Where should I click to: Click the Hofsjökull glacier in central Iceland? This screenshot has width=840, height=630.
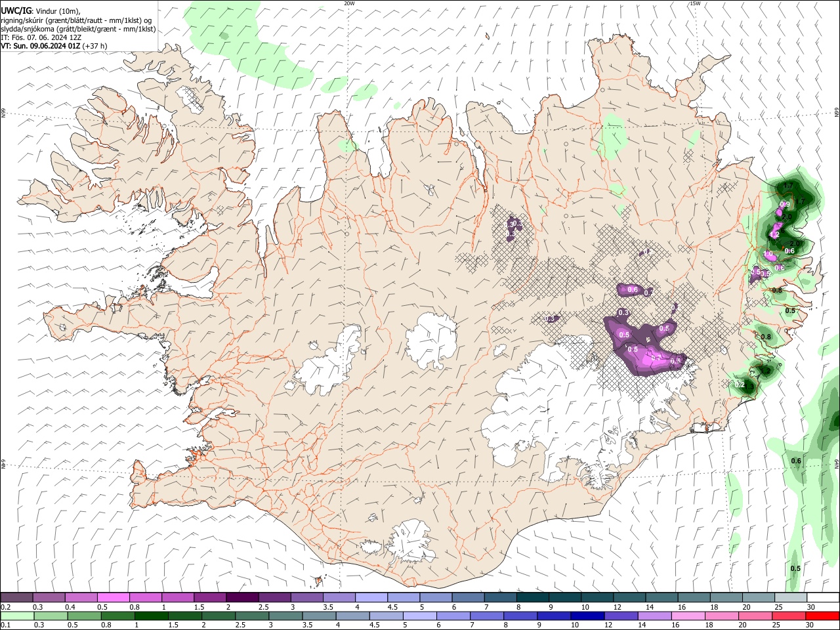click(x=431, y=340)
